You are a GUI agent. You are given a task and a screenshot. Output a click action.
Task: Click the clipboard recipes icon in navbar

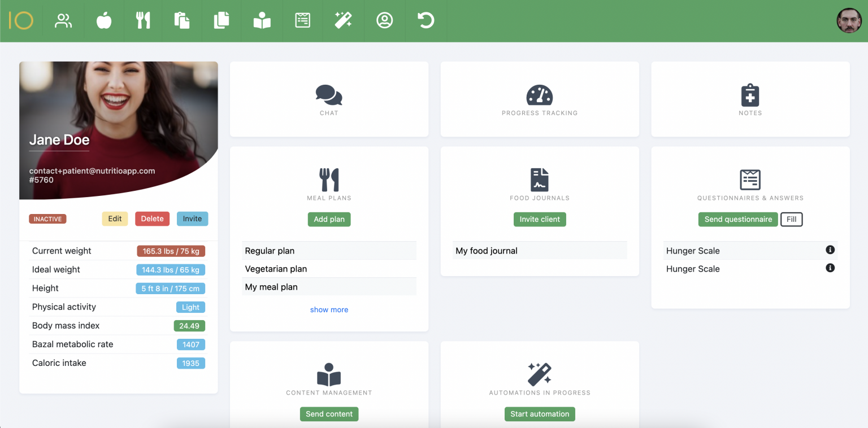pos(182,20)
